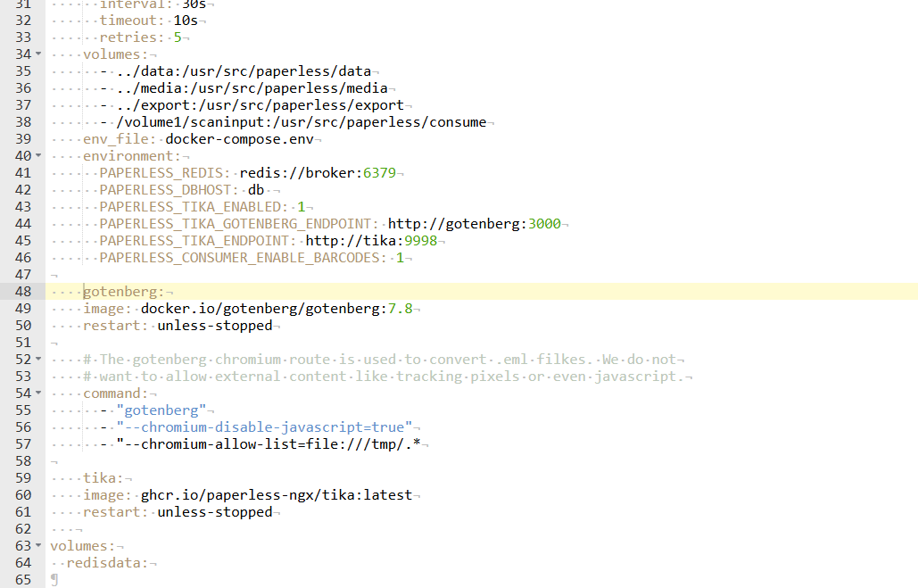
Task: Click line number 31 in the gutter
Action: point(23,4)
